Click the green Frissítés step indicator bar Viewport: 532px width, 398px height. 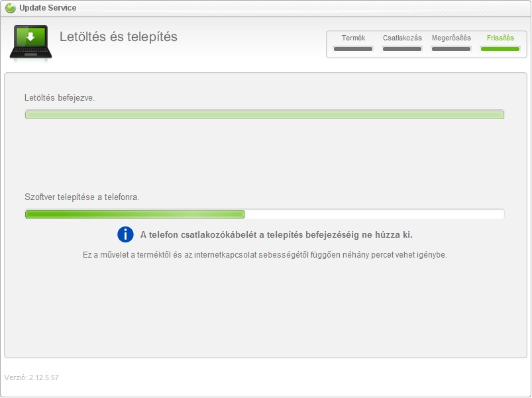point(500,49)
